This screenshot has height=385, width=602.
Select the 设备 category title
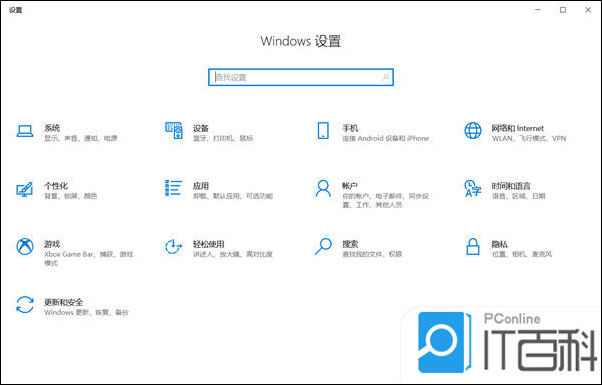(201, 128)
